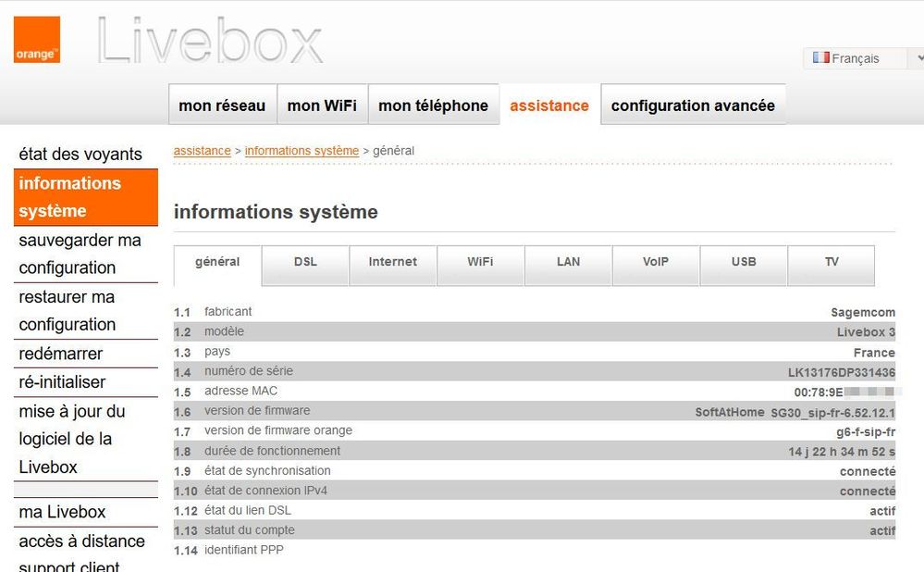
Task: Click the Orange logo
Action: click(37, 40)
